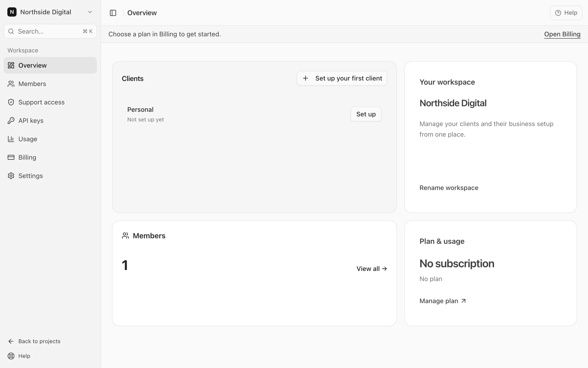The height and width of the screenshot is (368, 588).
Task: Click the Help button in top bar
Action: pyautogui.click(x=566, y=13)
